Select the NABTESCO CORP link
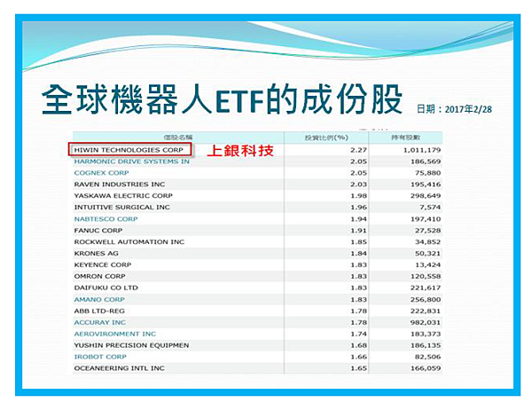Viewport: 532px width, 410px height. click(x=106, y=218)
